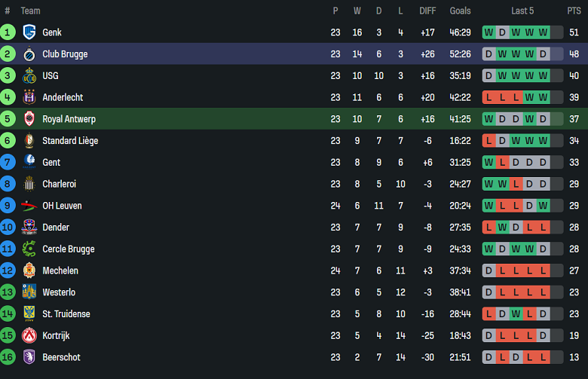Click the Gent club crest icon
The height and width of the screenshot is (379, 588).
29,162
